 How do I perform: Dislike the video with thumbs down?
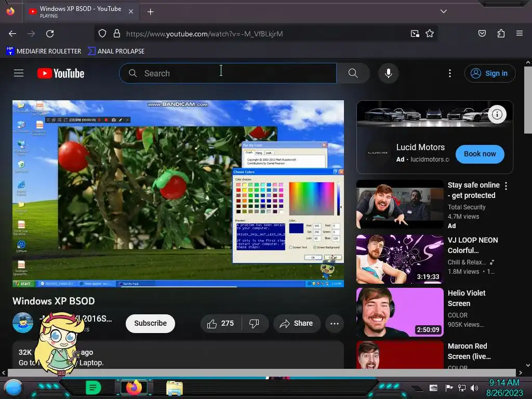coord(255,324)
